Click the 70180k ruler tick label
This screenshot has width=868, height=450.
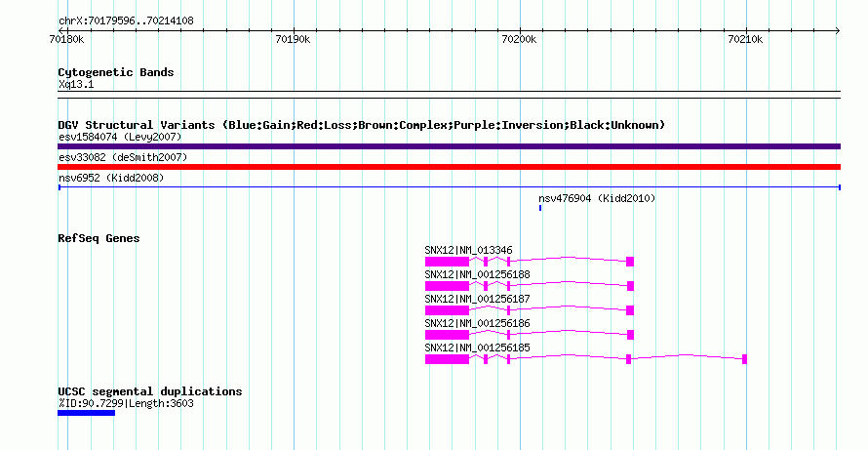point(67,40)
